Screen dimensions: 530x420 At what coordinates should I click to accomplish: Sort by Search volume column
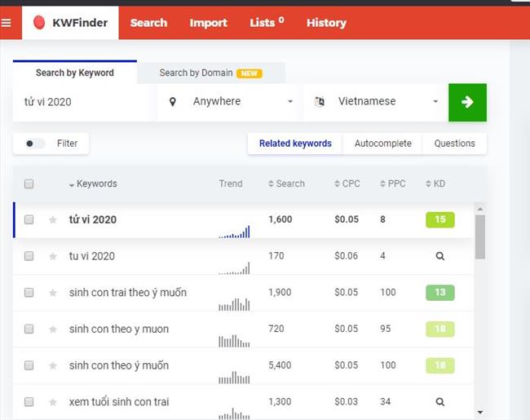(286, 183)
